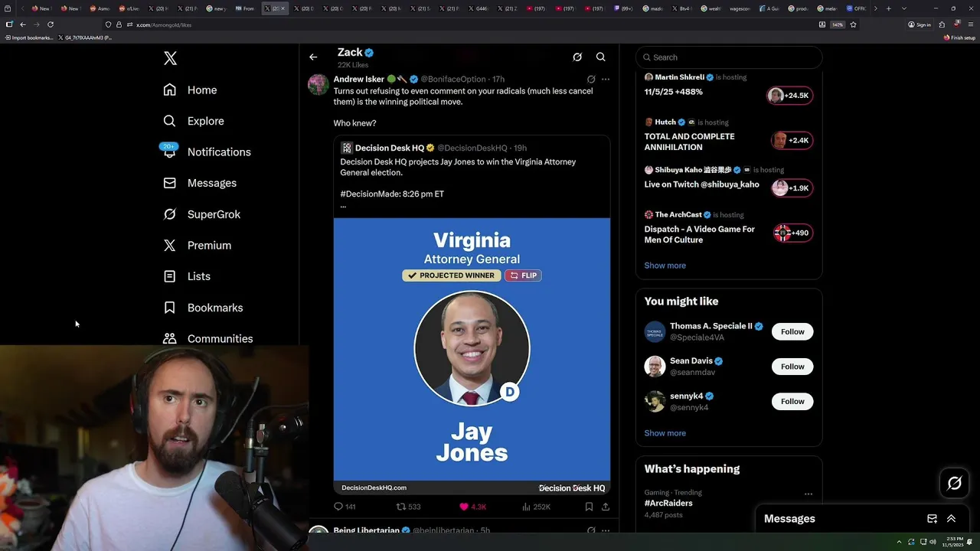Click the floating Grok button
The width and height of the screenshot is (980, 551).
tap(955, 483)
